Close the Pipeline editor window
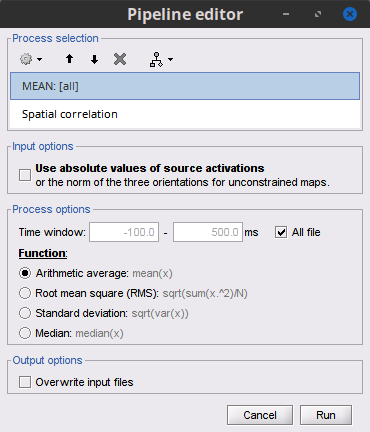The image size is (370, 432). [x=350, y=14]
